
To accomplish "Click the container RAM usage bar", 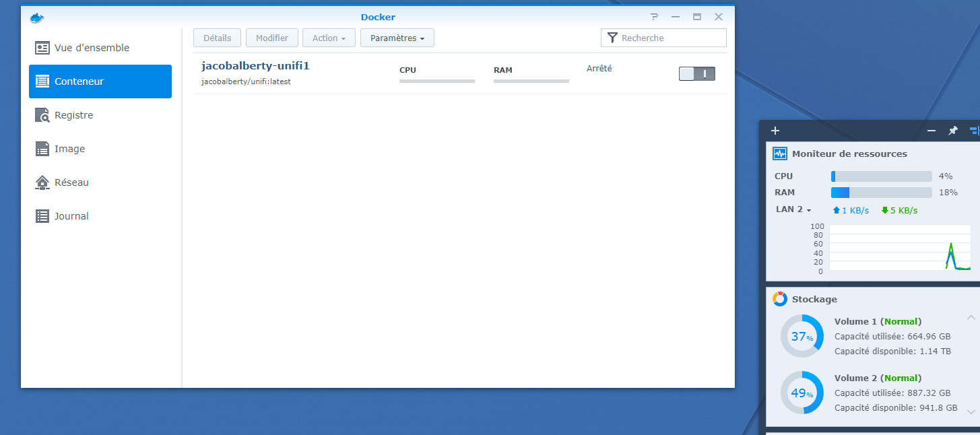I will 531,81.
